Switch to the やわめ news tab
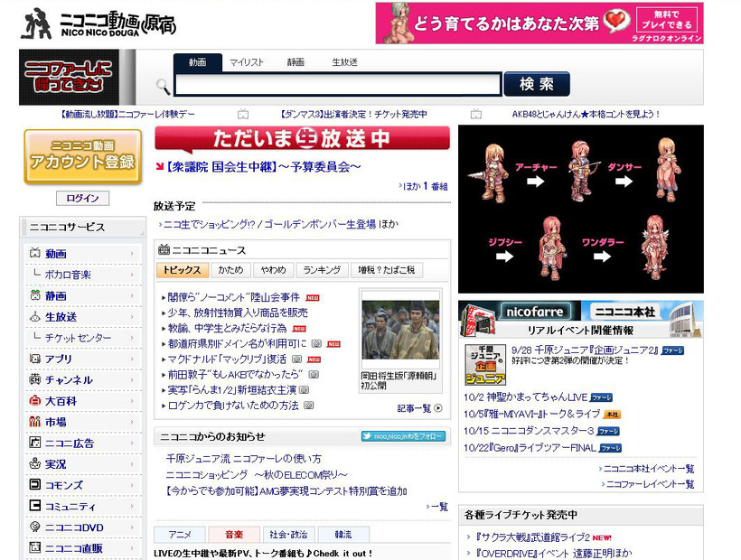Viewport: 741px width, 560px height. click(x=273, y=270)
